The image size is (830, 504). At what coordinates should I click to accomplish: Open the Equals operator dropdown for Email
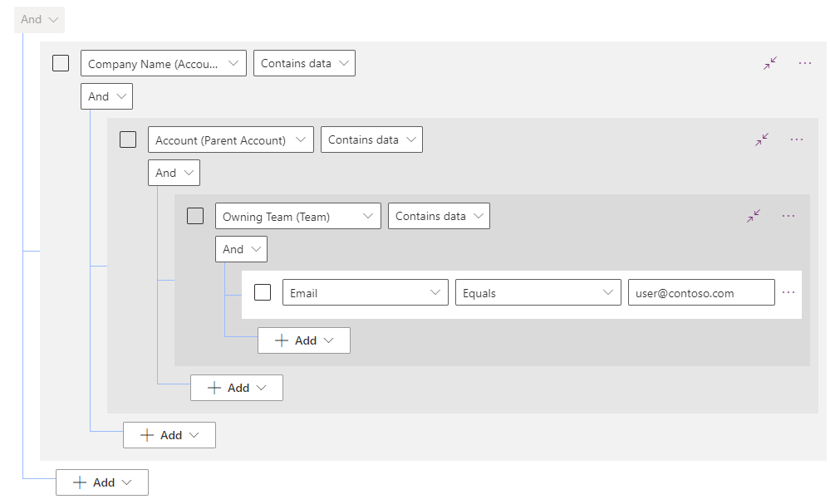pyautogui.click(x=538, y=291)
